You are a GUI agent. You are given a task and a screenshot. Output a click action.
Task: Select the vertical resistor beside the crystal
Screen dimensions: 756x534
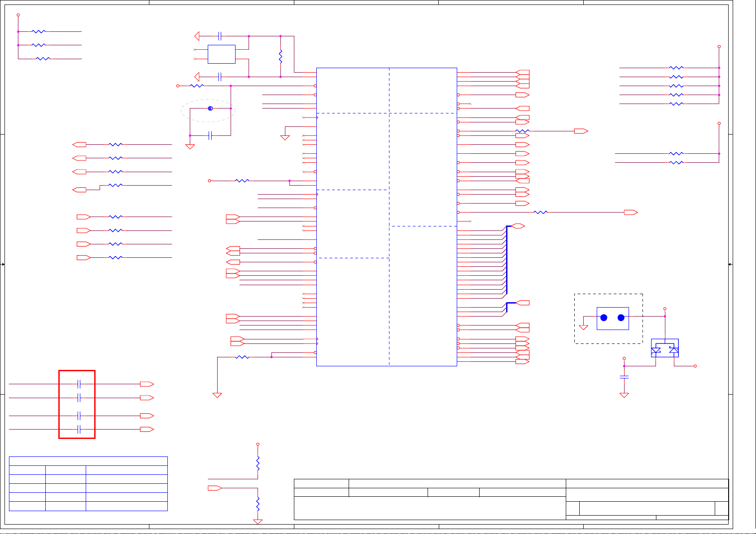tap(280, 56)
